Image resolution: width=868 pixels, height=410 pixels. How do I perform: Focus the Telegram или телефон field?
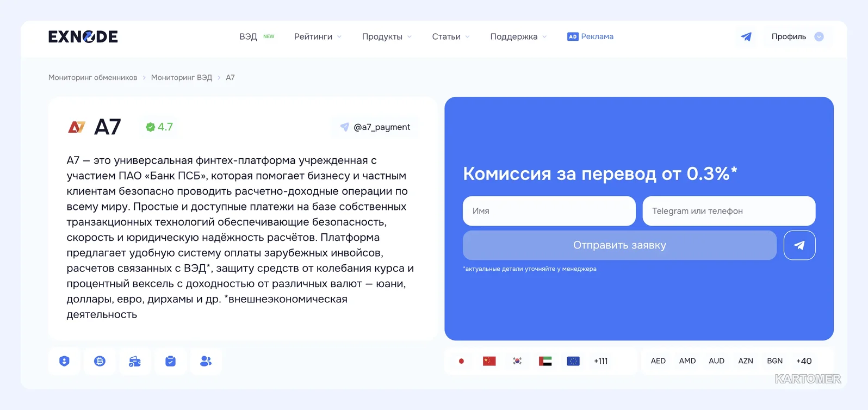(x=729, y=211)
